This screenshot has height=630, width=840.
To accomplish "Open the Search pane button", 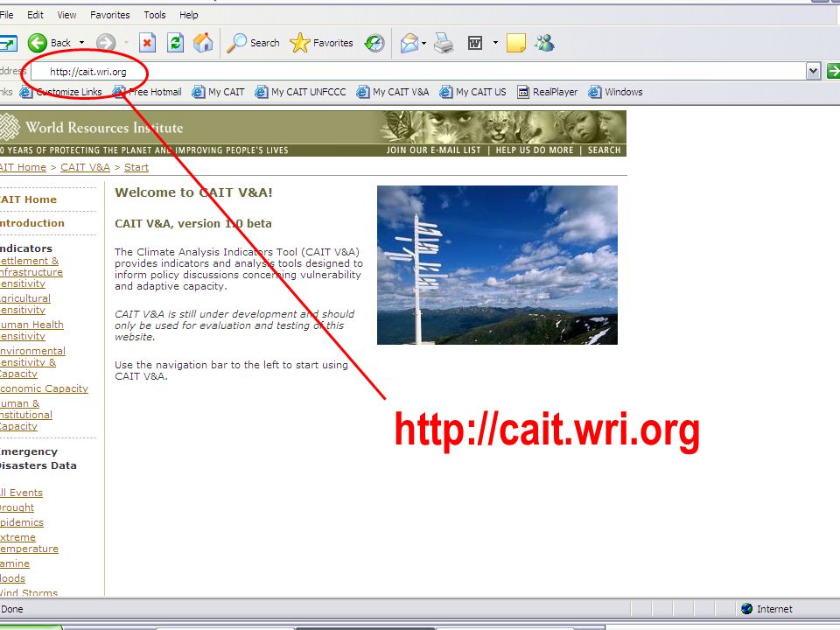I will pos(253,43).
